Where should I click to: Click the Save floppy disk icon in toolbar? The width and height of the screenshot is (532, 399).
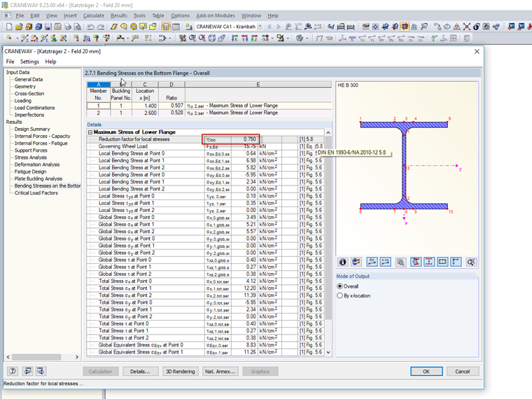[x=48, y=27]
